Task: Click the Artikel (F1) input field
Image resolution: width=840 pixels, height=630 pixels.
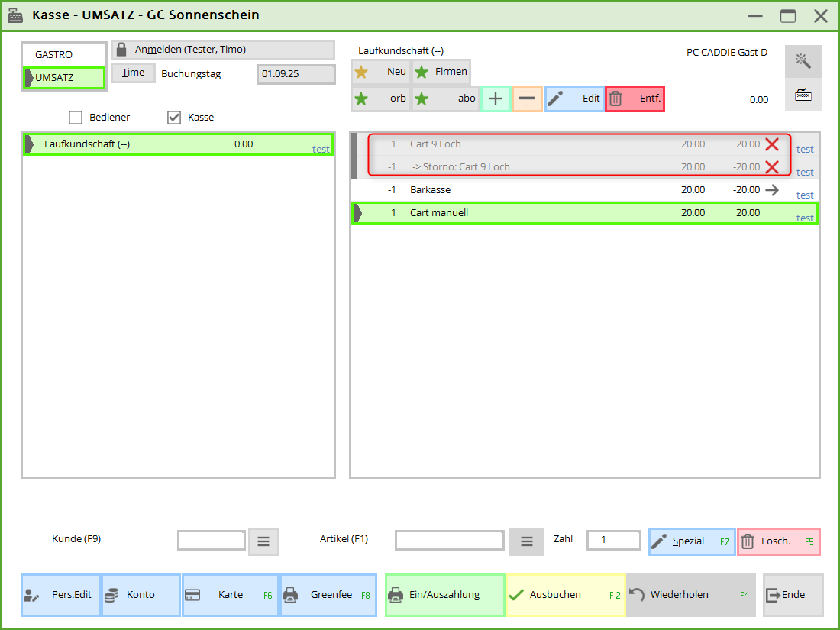Action: [x=449, y=541]
